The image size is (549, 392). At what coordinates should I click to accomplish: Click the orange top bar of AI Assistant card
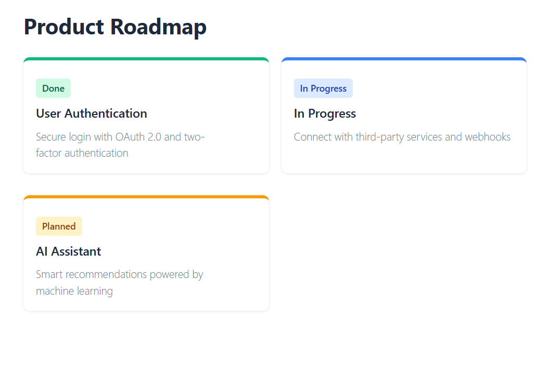[x=146, y=197]
